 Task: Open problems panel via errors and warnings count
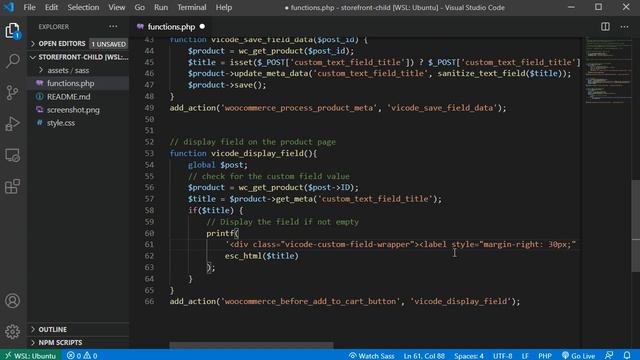point(82,356)
